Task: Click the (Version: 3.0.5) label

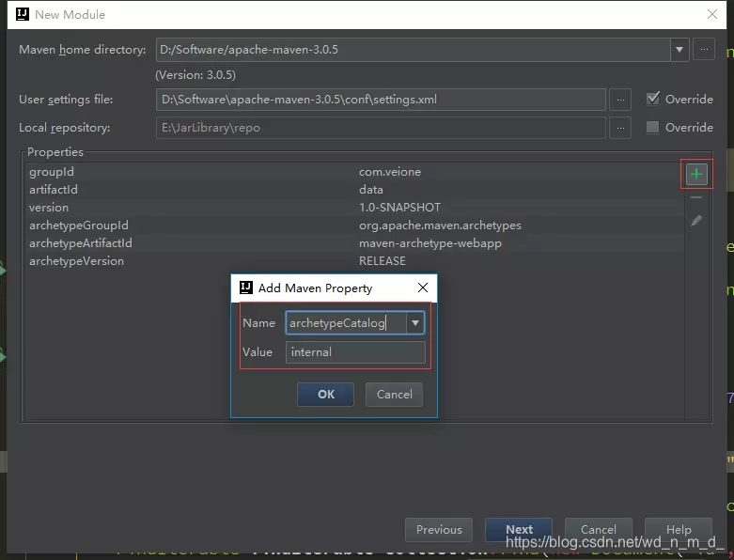Action: tap(195, 75)
